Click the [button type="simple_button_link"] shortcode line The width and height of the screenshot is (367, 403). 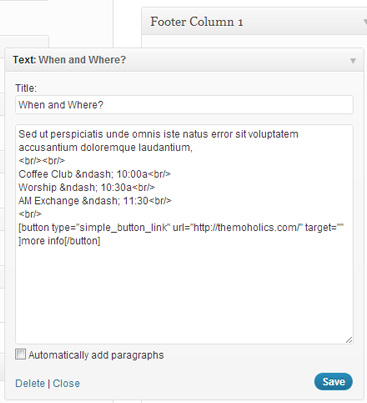pos(181,227)
